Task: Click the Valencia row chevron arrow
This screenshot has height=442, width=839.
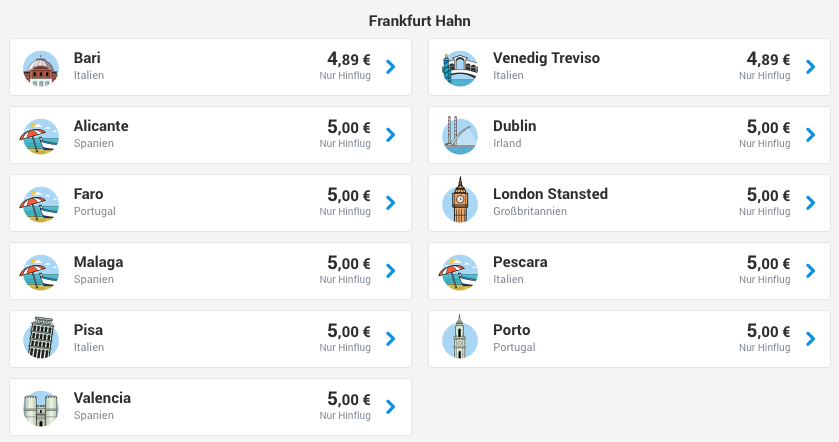Action: pos(391,407)
